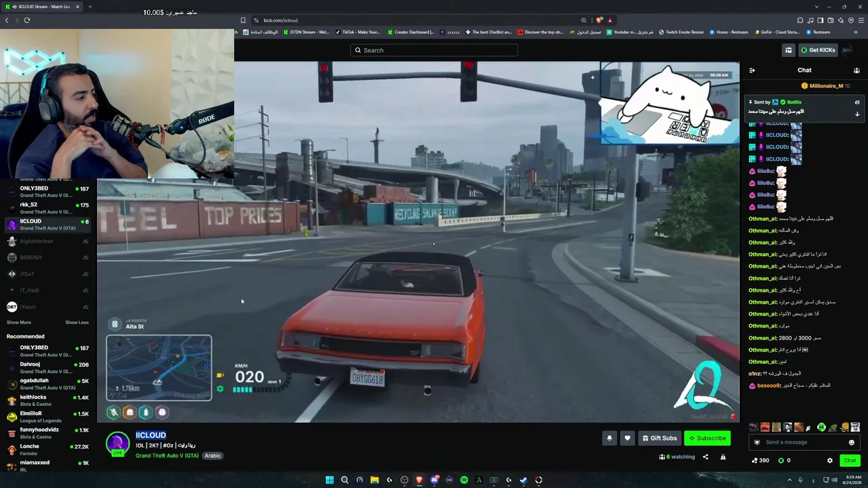Open the D7DN Stream bookmark
Image resolution: width=868 pixels, height=488 pixels.
tap(305, 32)
